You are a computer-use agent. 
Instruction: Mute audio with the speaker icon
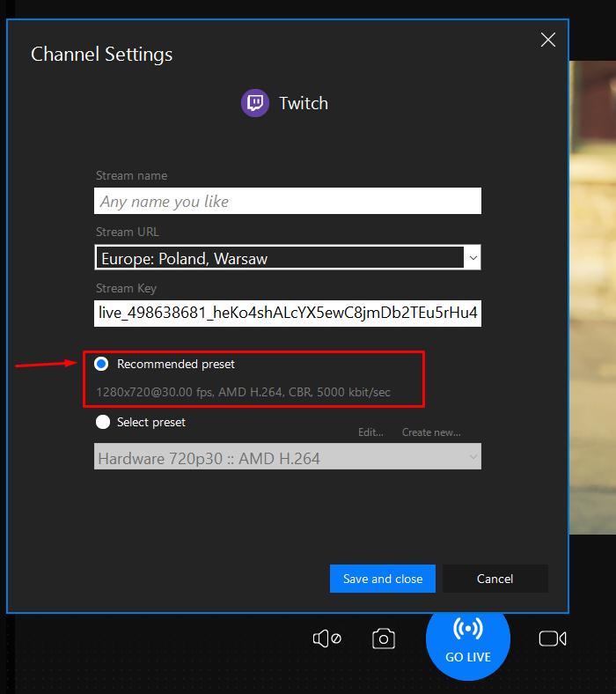[x=327, y=639]
